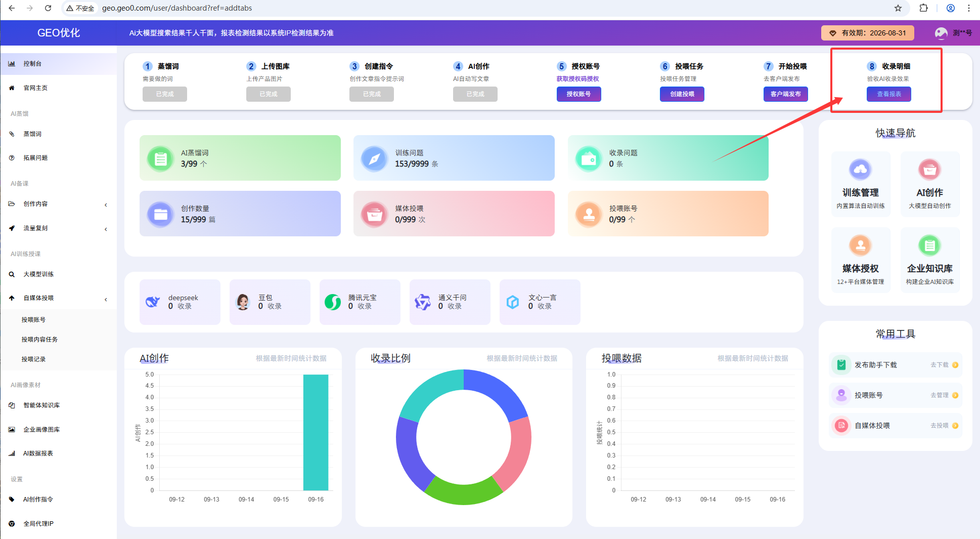Click the deepseek whale logo icon
The image size is (980, 539).
[x=153, y=302]
